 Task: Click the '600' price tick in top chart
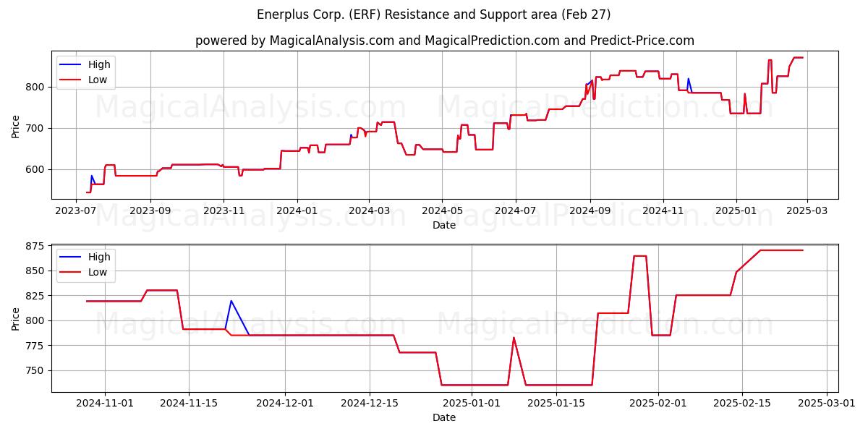point(36,169)
